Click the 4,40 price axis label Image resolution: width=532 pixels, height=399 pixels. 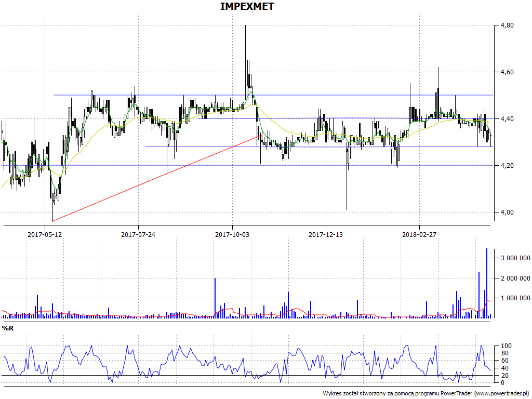(507, 119)
